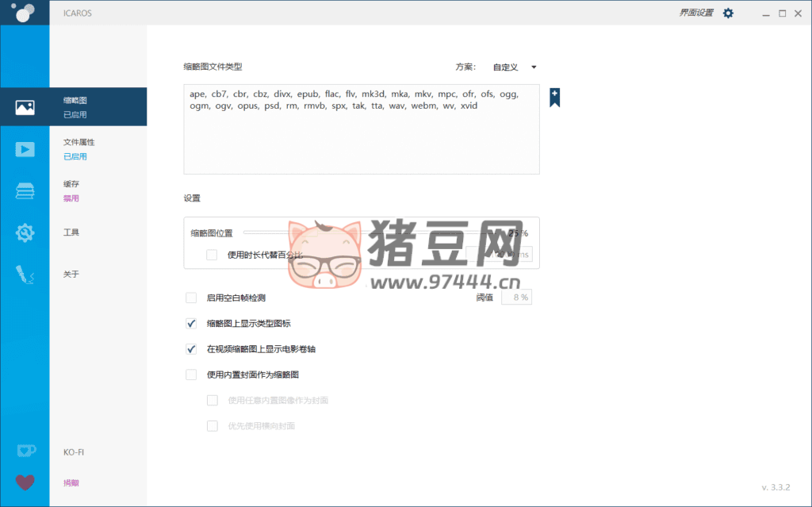Uncheck 缩略图上显示类型图标 checkbox

click(x=191, y=323)
